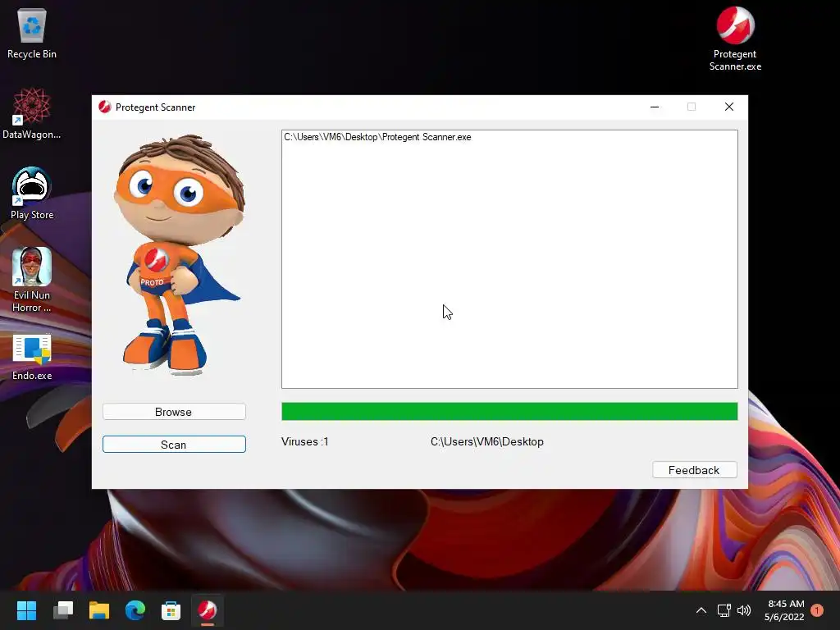
Task: Open the Evil Nun Horror desktop shortcut
Action: pyautogui.click(x=32, y=280)
